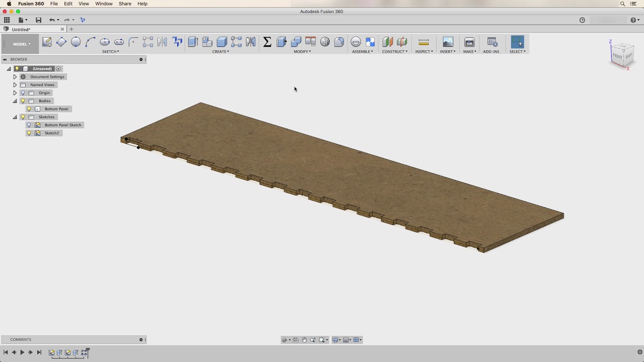Open the Share menu
The width and height of the screenshot is (644, 362).
[125, 4]
